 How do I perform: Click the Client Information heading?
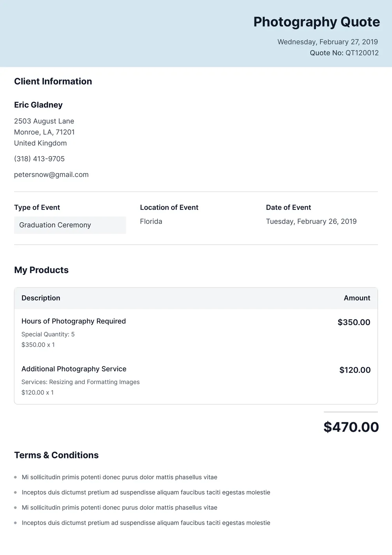53,82
